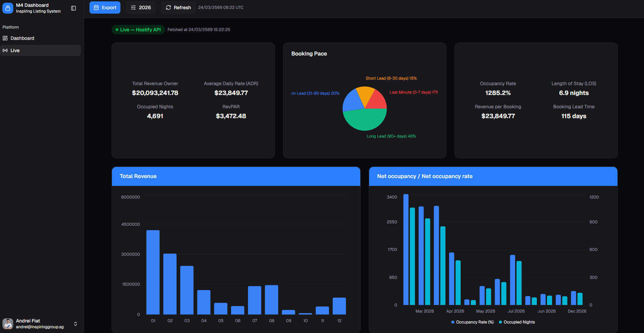Select the month 03 revenue bar
The image size is (644, 333).
pyautogui.click(x=187, y=290)
